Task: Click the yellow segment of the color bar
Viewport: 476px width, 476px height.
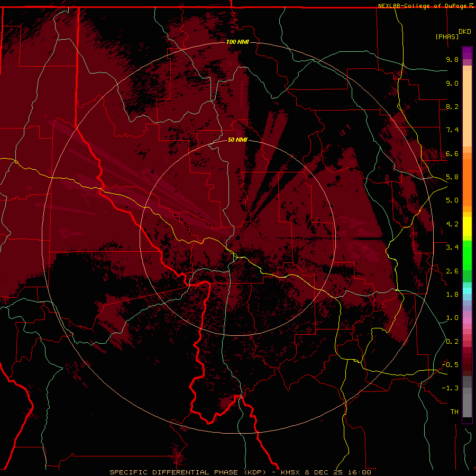Action: pyautogui.click(x=467, y=226)
